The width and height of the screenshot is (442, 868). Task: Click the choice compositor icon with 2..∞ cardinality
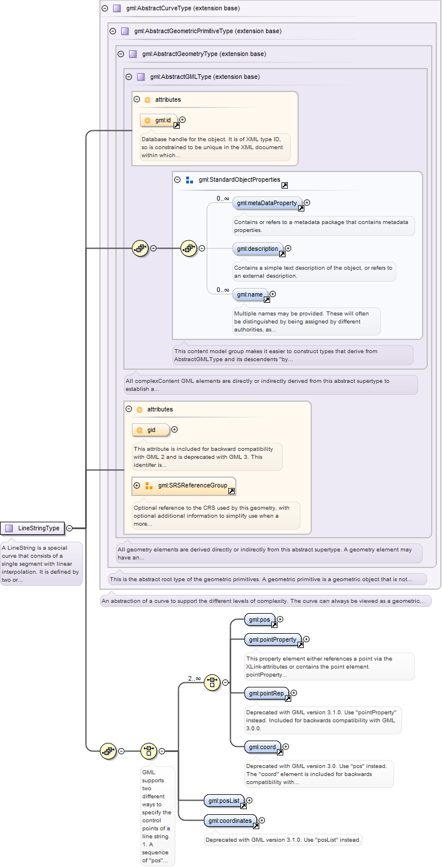pyautogui.click(x=212, y=682)
